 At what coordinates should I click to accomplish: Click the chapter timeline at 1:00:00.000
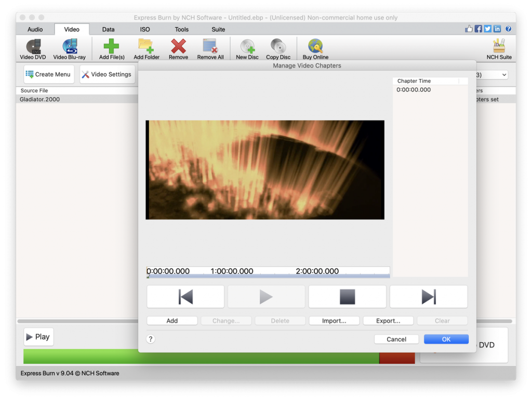coord(232,271)
